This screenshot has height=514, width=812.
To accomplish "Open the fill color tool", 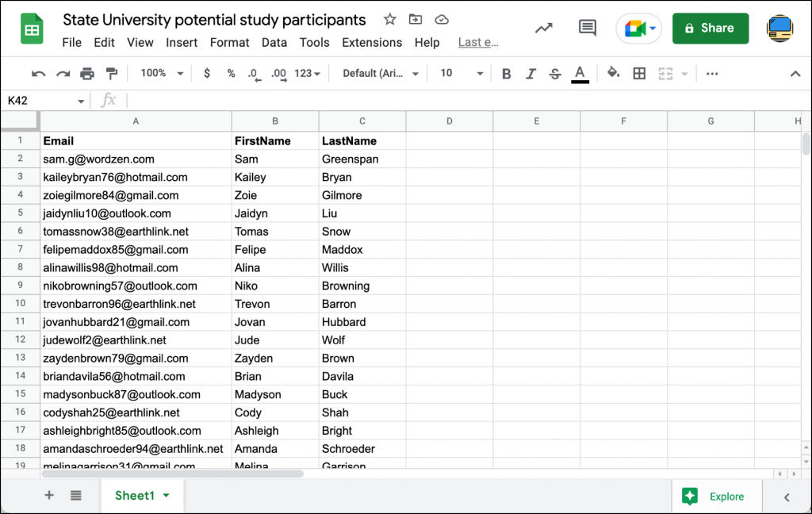I will tap(613, 73).
